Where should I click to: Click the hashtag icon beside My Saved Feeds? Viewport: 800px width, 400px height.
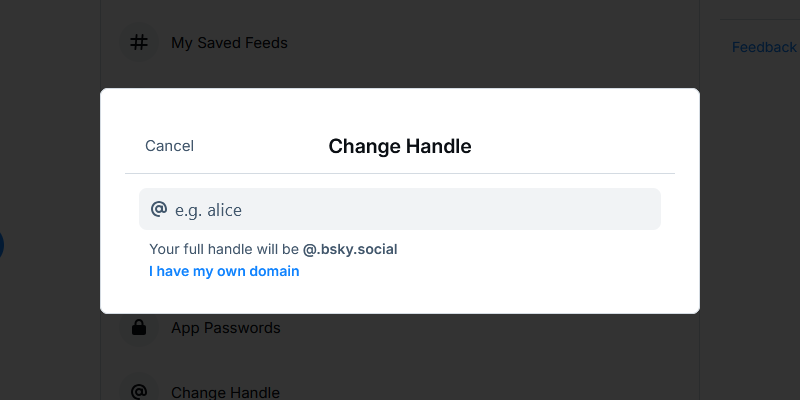[140, 43]
